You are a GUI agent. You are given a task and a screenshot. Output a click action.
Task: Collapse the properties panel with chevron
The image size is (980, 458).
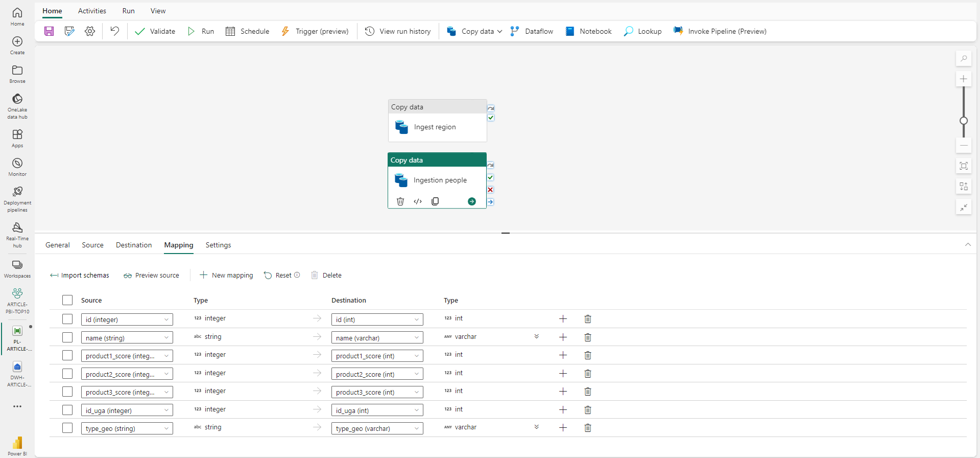click(x=968, y=245)
